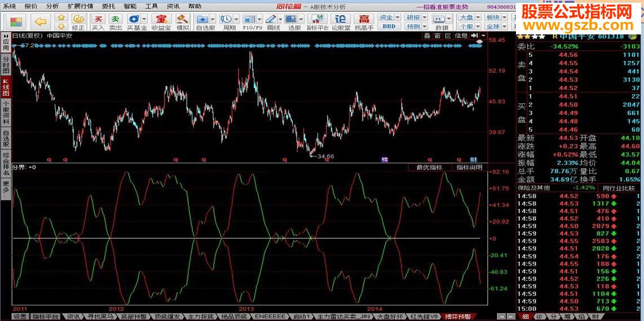Open the 系统 menu
The image size is (644, 321).
click(x=8, y=7)
